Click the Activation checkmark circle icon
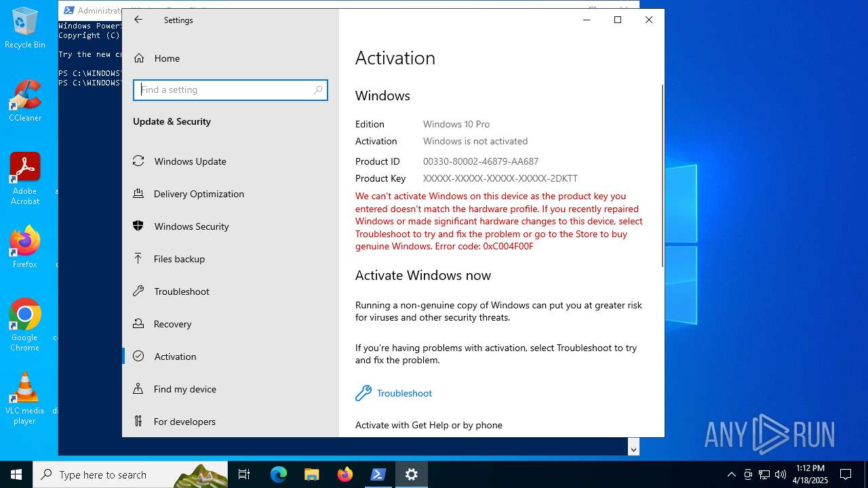The image size is (868, 488). [138, 356]
